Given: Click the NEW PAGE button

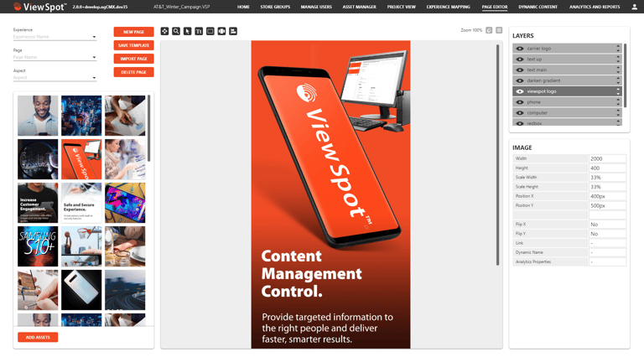Looking at the screenshot, I should pyautogui.click(x=134, y=32).
